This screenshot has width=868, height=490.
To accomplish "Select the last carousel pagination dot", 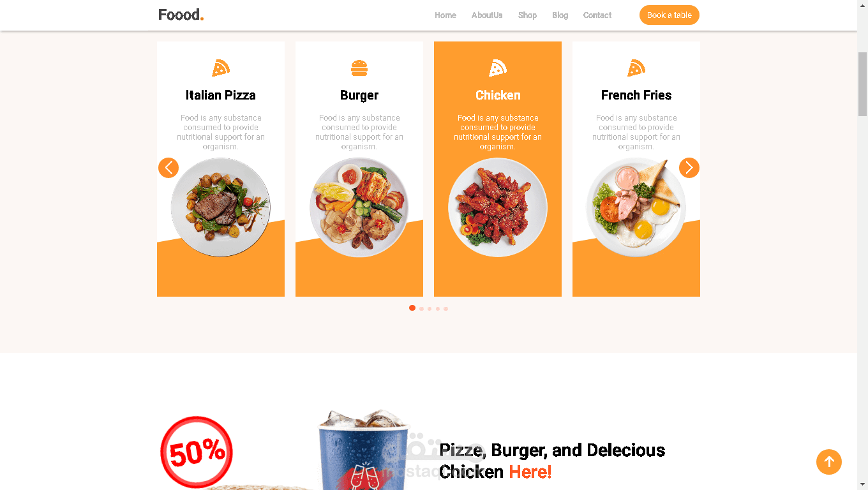I will click(x=445, y=309).
